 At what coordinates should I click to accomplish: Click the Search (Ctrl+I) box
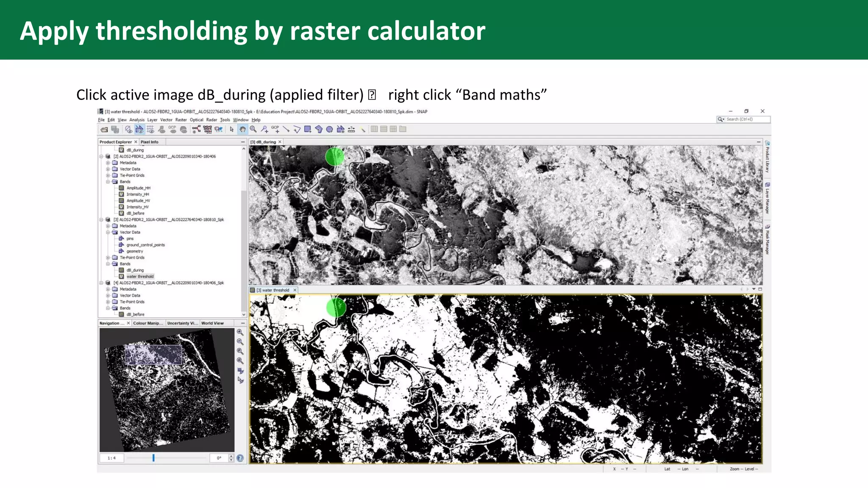click(743, 119)
